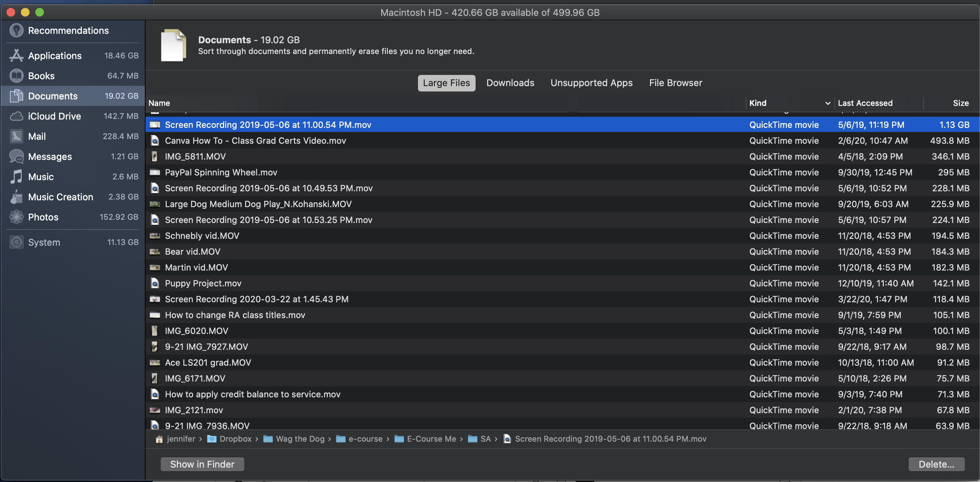Open the File Browser tab
The image size is (980, 482).
click(x=675, y=83)
